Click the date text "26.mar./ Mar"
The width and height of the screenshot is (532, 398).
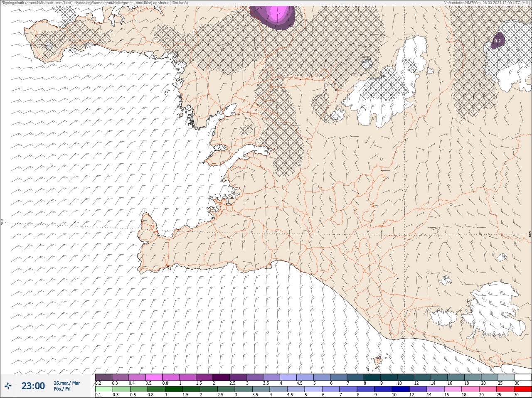click(x=67, y=383)
